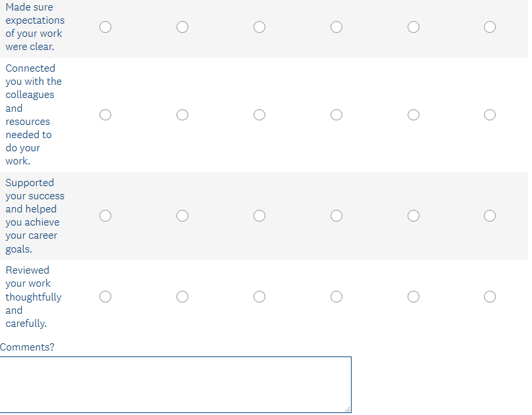Select third radio for 'Supported your success' row
Image resolution: width=532 pixels, height=415 pixels.
click(259, 216)
